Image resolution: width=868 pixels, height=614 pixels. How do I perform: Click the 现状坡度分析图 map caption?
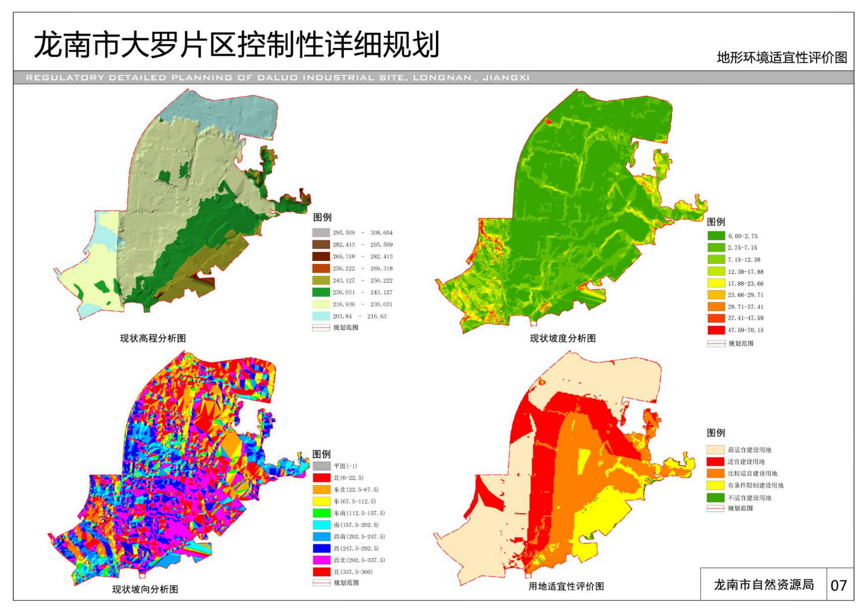point(563,338)
